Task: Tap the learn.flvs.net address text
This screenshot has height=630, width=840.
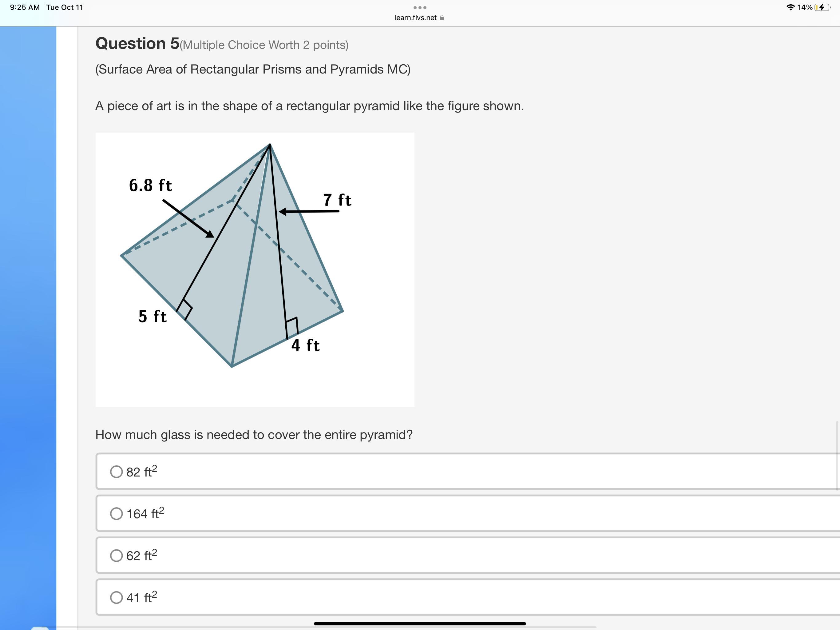Action: pyautogui.click(x=415, y=18)
